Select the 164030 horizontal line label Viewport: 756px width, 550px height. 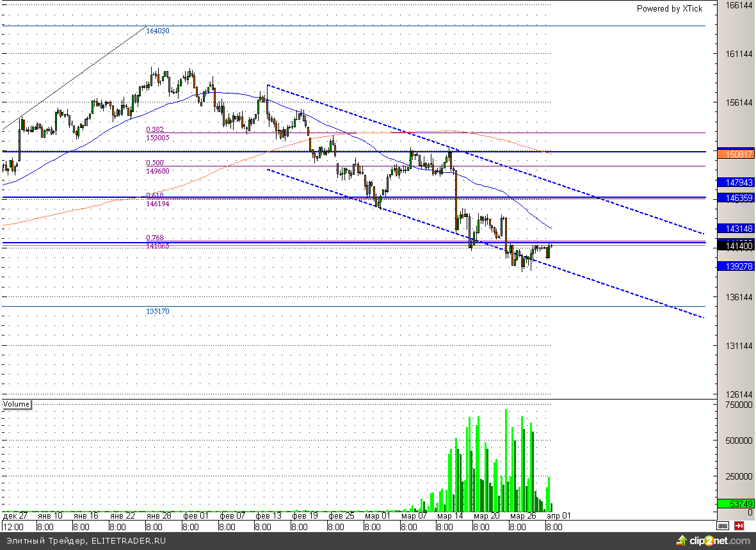157,31
